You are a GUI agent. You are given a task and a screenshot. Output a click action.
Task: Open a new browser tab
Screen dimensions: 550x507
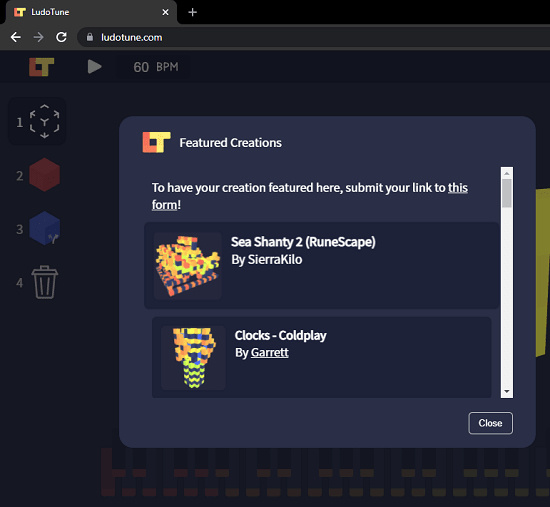[x=192, y=12]
